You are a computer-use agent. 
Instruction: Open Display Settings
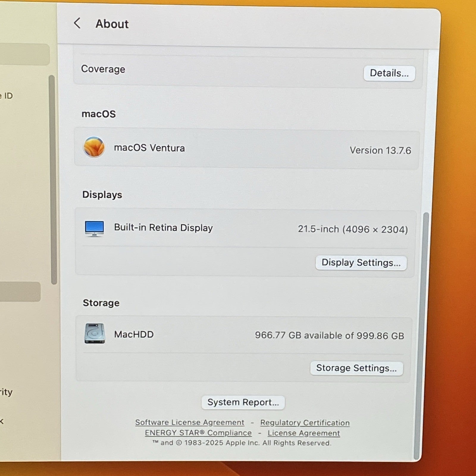(x=361, y=263)
